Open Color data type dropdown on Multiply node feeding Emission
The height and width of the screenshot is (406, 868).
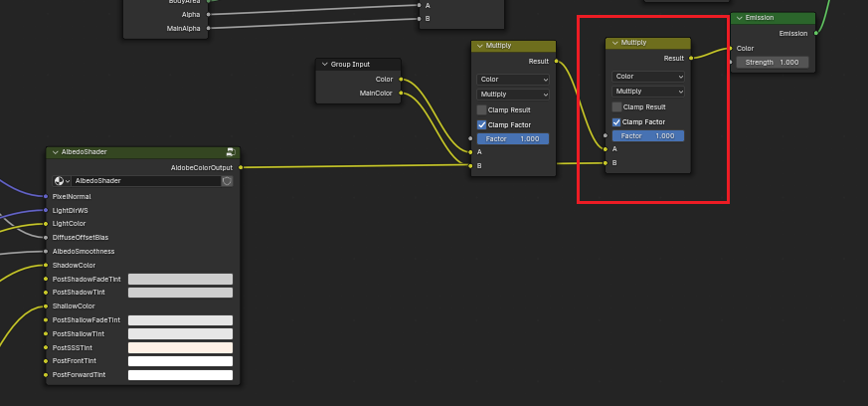648,76
